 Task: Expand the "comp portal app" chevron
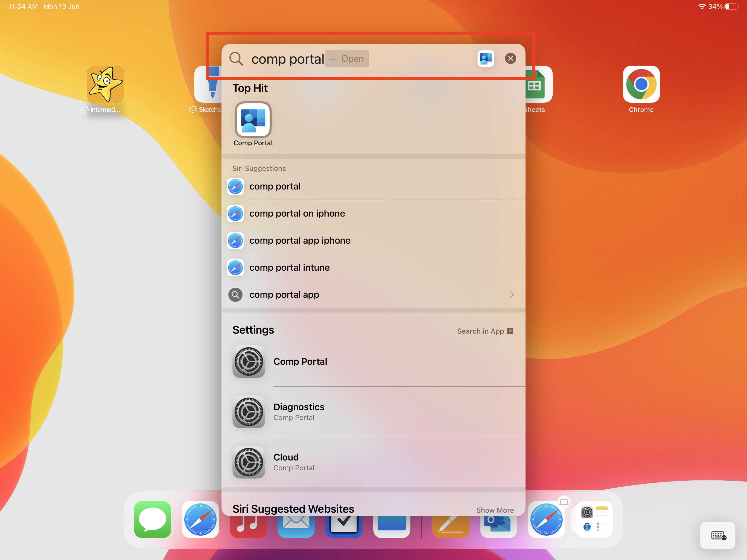[512, 294]
